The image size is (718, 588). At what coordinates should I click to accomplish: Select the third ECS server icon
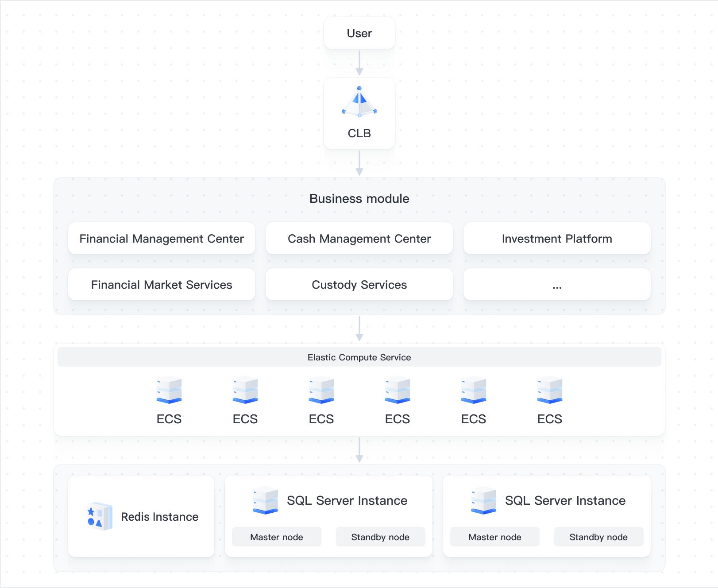tap(321, 390)
